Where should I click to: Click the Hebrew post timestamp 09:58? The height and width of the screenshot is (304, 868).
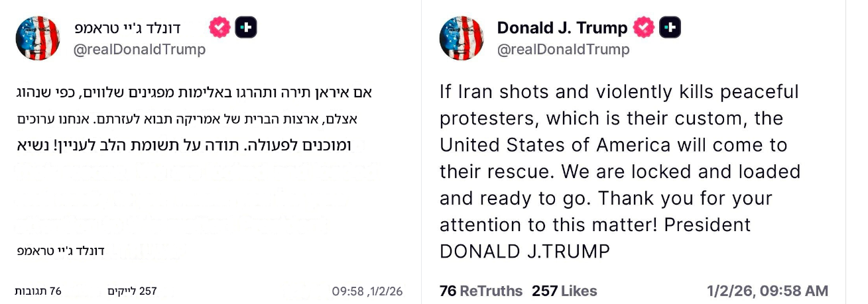367,291
